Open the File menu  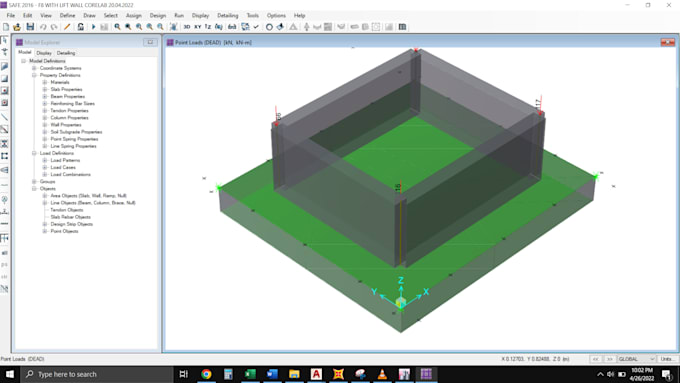coord(11,15)
